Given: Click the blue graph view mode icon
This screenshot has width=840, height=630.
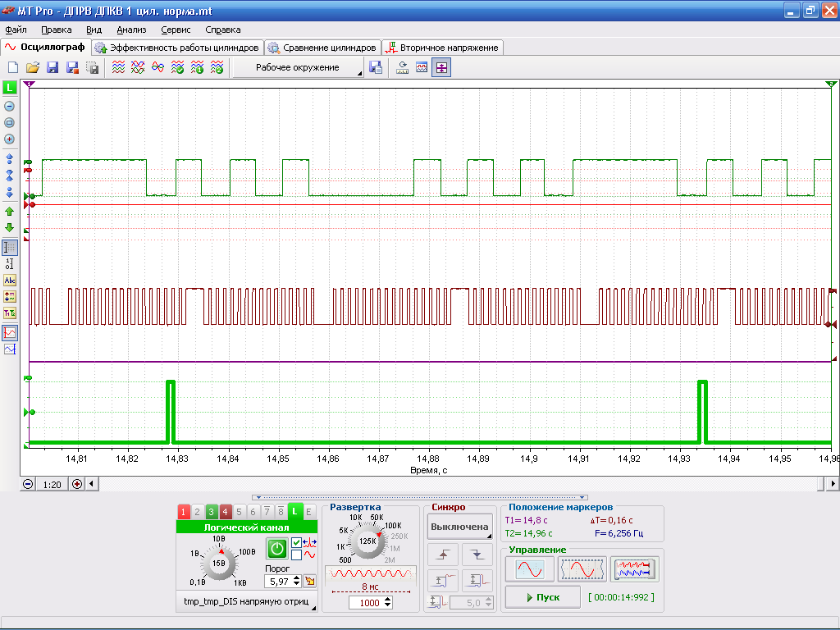Looking at the screenshot, I should (x=10, y=349).
